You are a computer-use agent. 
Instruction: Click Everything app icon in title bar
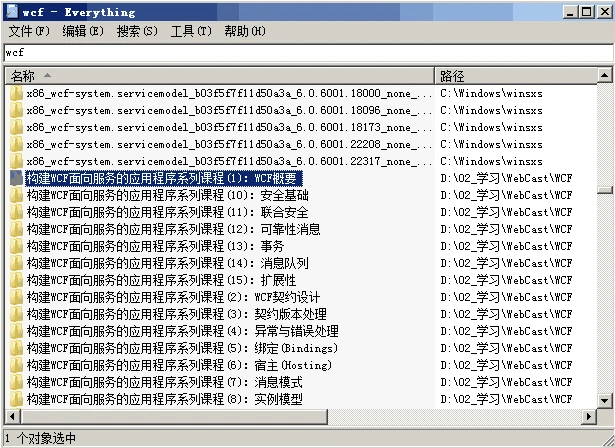pos(12,12)
